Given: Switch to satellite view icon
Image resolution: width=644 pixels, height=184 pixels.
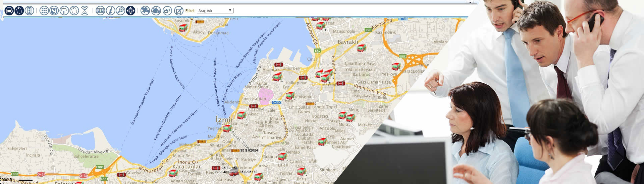Looking at the screenshot, I should 145,11.
